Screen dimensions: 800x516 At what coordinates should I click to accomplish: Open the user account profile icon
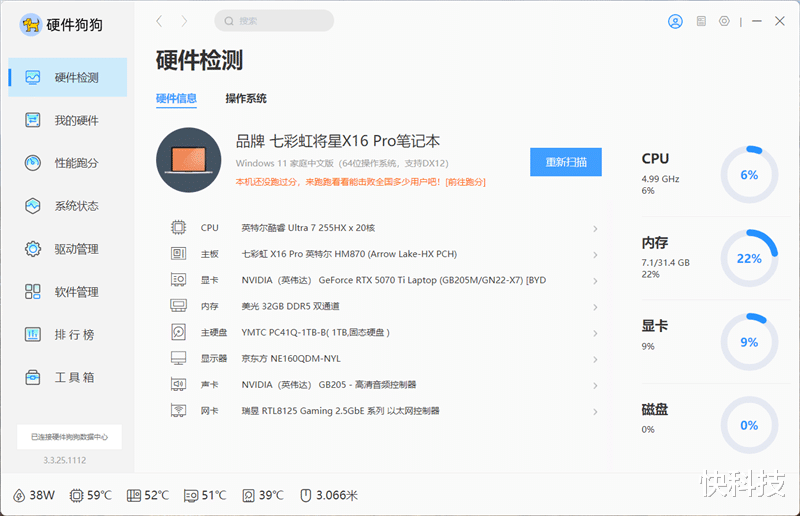675,21
